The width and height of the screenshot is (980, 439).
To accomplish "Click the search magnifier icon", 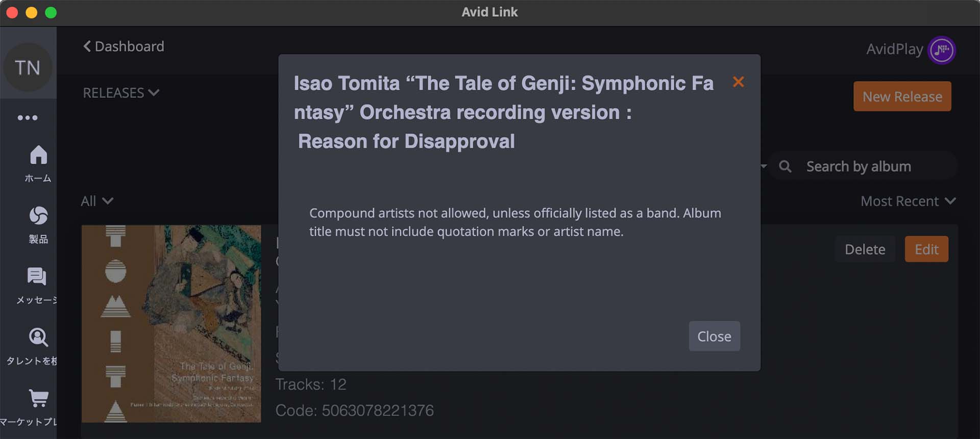I will 785,167.
